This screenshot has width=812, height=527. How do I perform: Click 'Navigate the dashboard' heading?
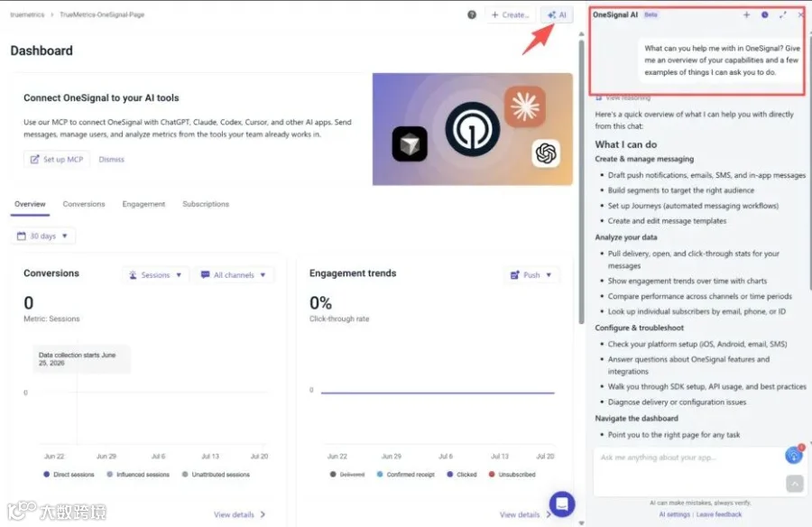coord(636,418)
